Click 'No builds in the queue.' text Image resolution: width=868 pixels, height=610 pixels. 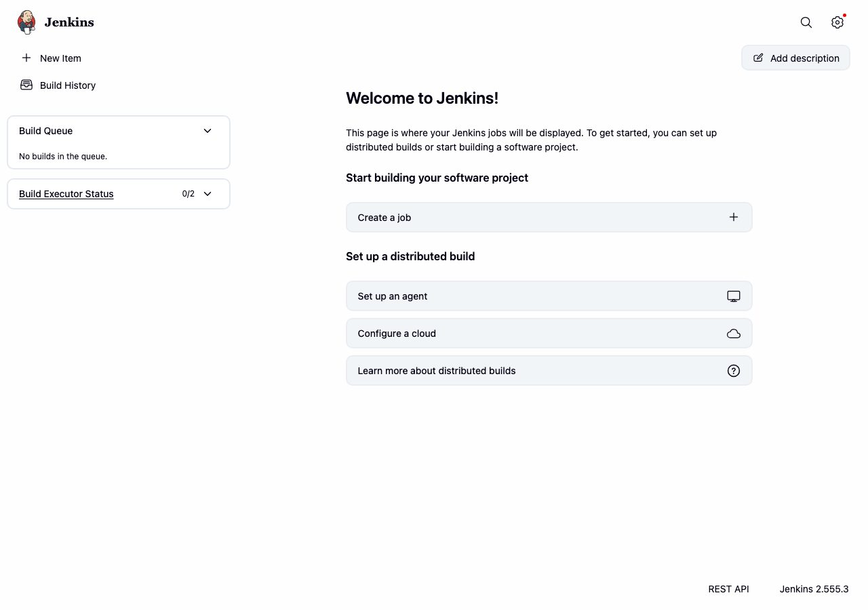click(x=63, y=157)
